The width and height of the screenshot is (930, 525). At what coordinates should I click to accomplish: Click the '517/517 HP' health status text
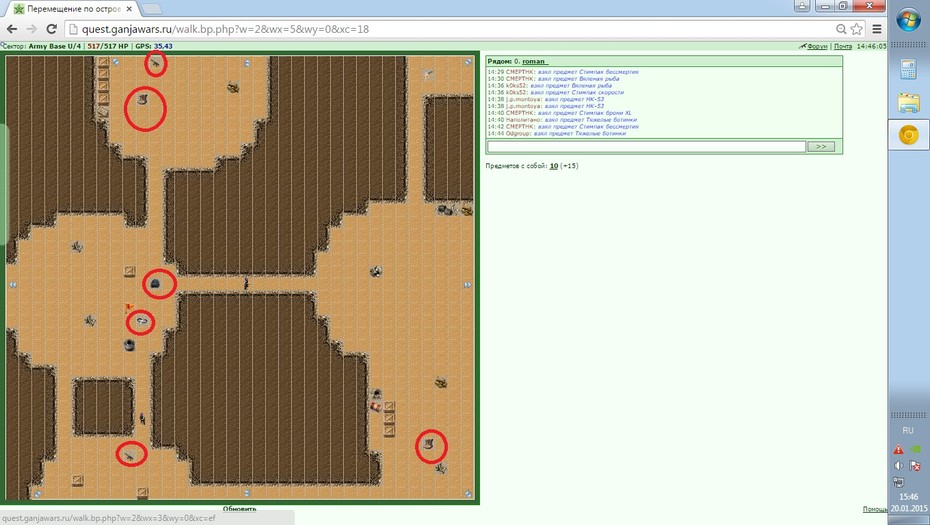click(x=108, y=46)
